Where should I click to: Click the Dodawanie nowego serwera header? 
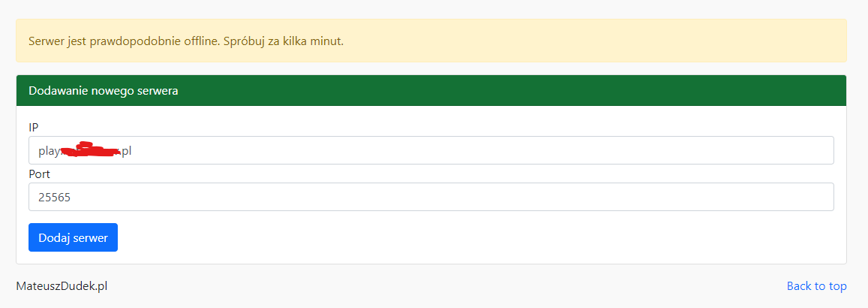[103, 91]
